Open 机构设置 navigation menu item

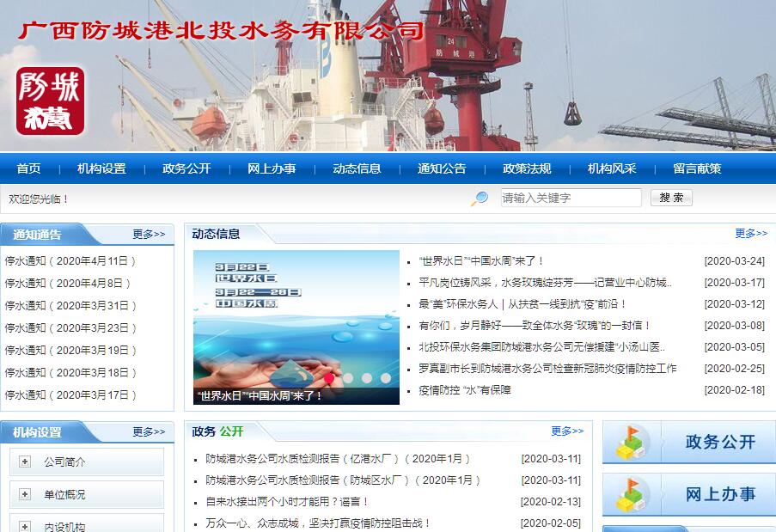[102, 168]
